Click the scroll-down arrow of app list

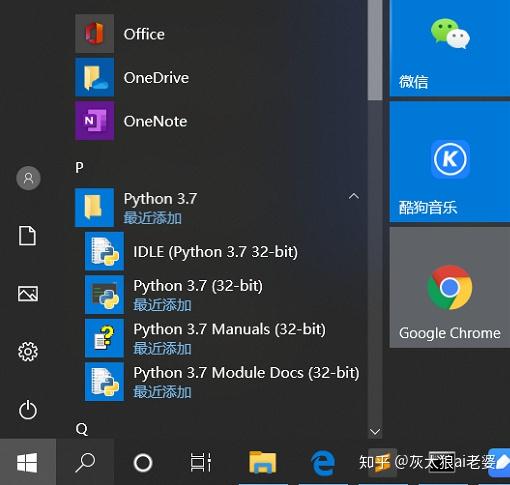coord(375,432)
